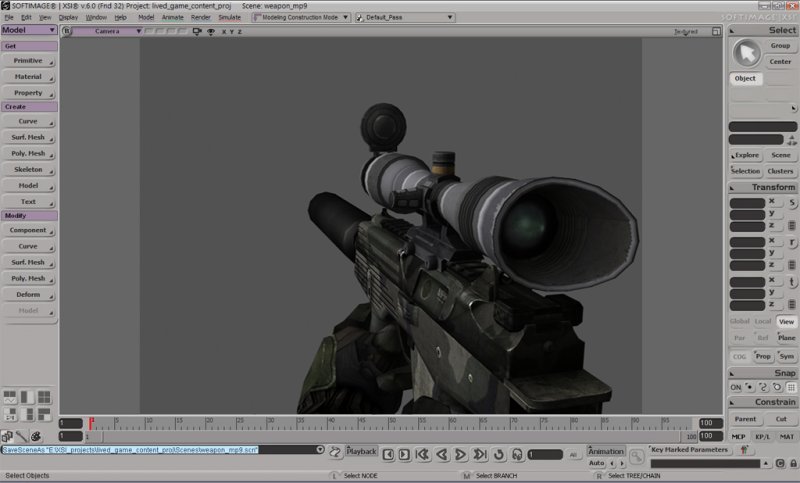This screenshot has height=483, width=800.
Task: Click the eye visibility icon in viewport bar
Action: click(210, 31)
